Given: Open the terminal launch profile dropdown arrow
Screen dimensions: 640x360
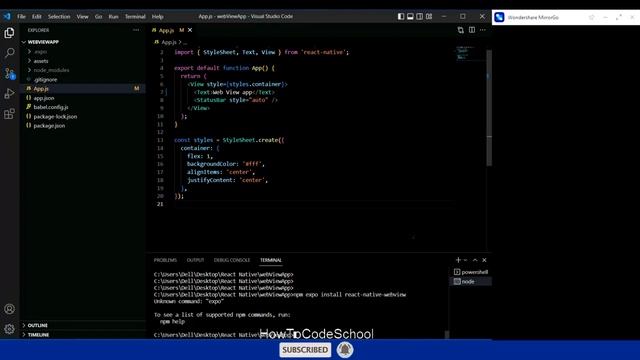Looking at the screenshot, I should [x=465, y=260].
